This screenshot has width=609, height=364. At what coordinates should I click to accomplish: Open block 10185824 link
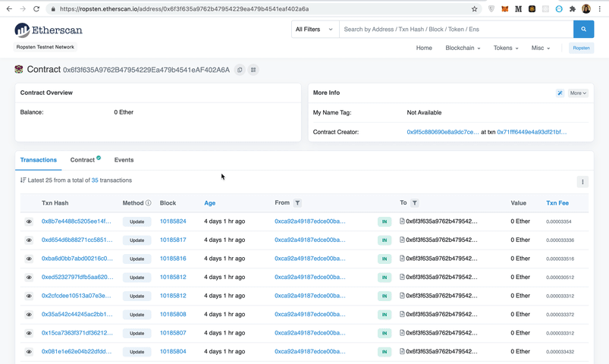point(173,221)
